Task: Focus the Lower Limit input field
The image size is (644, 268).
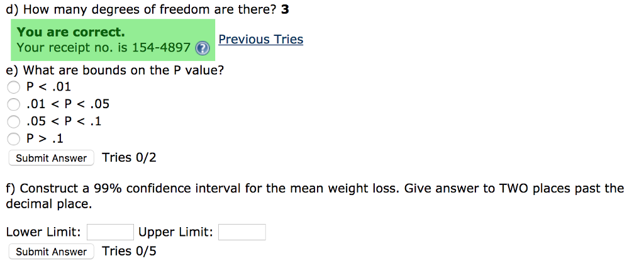Action: point(110,232)
